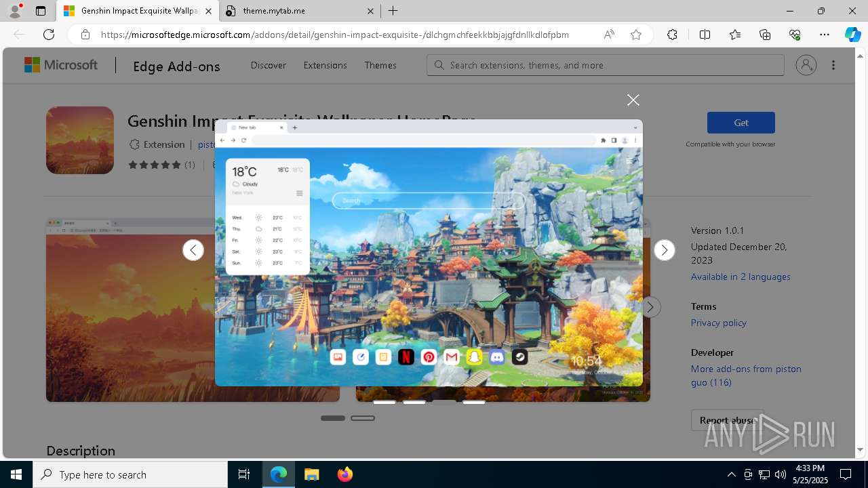Open the Extensions puzzle icon
This screenshot has height=488, width=868.
point(672,35)
